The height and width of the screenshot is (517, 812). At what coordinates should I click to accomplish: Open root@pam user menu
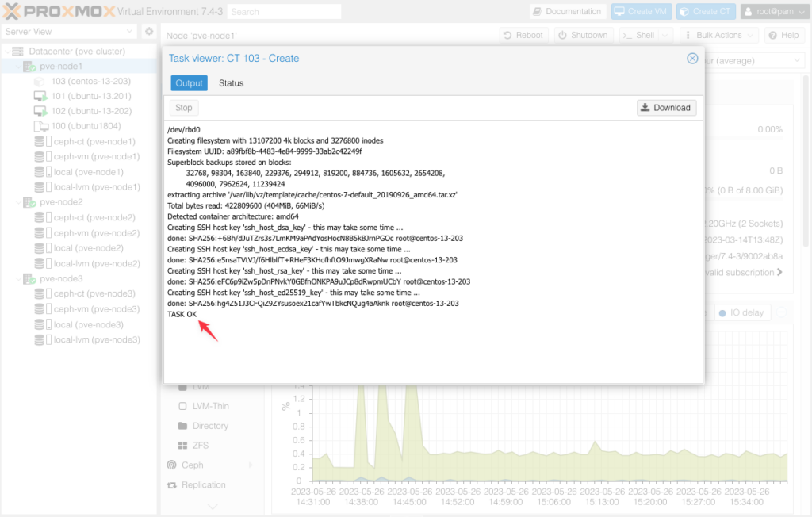click(774, 11)
